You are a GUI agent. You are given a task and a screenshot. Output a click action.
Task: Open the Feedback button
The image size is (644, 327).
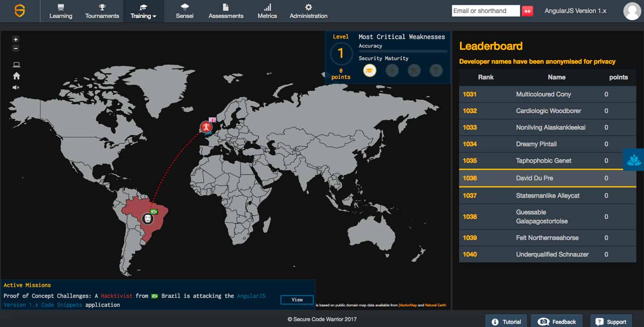[x=557, y=321]
